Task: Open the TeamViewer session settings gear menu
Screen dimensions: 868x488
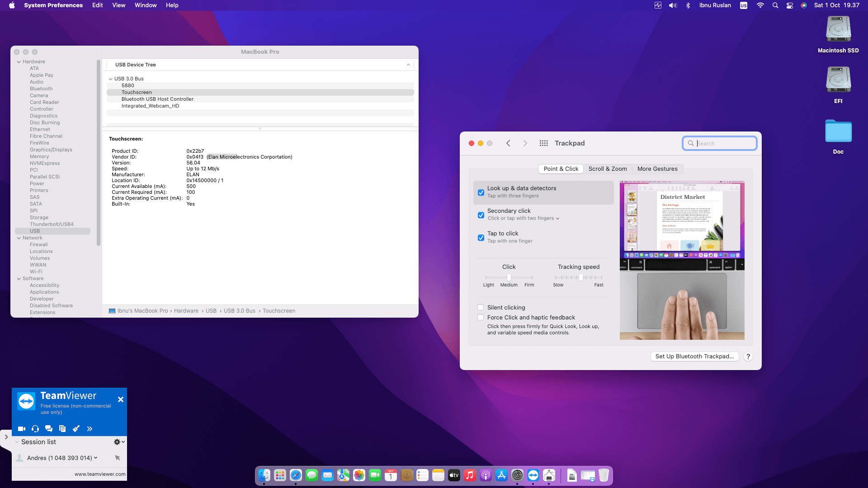Action: 119,442
